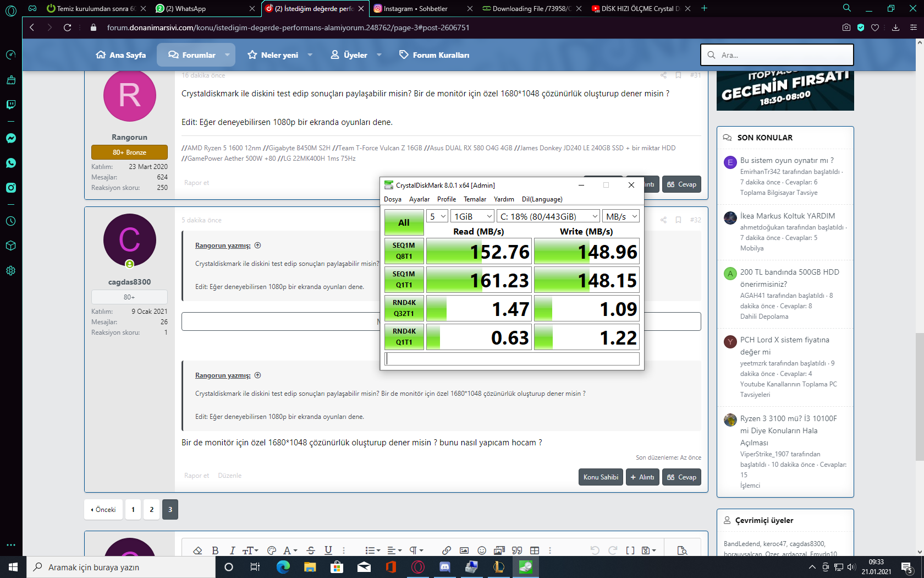Apply bold formatting in reply editor

point(215,550)
